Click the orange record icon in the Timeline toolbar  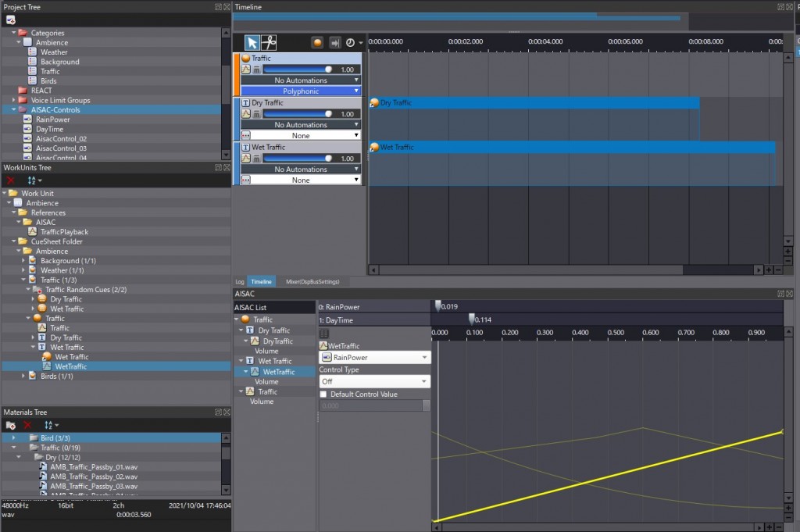[317, 42]
